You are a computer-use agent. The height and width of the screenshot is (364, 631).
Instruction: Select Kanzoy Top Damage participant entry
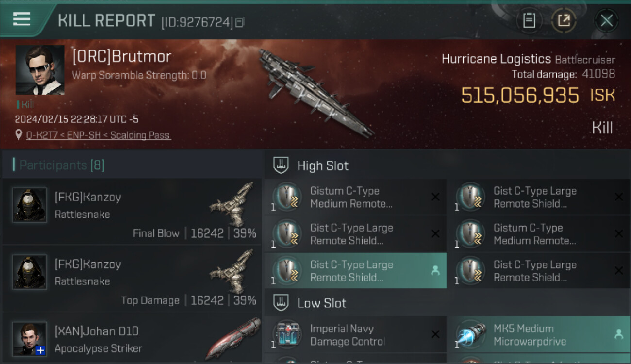coord(132,278)
